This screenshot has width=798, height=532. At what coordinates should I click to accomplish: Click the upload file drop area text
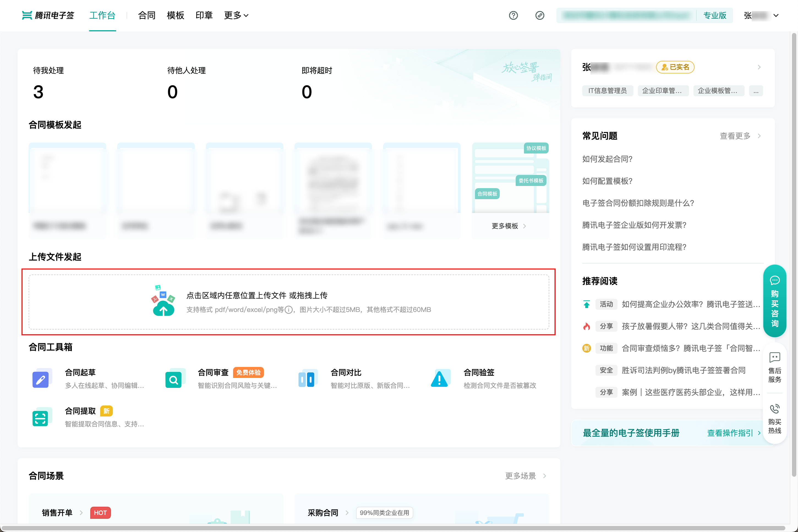(x=257, y=295)
